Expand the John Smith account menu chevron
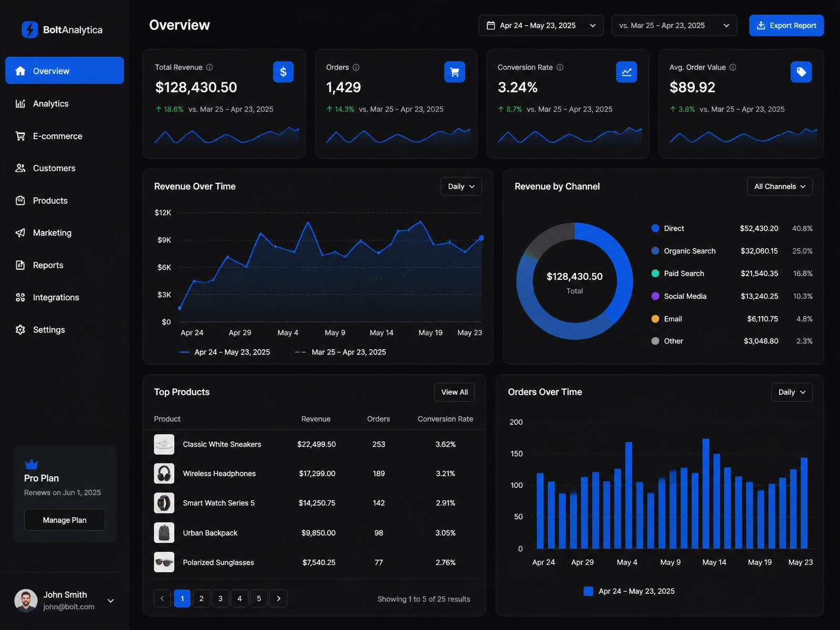This screenshot has height=630, width=840. coord(111,601)
